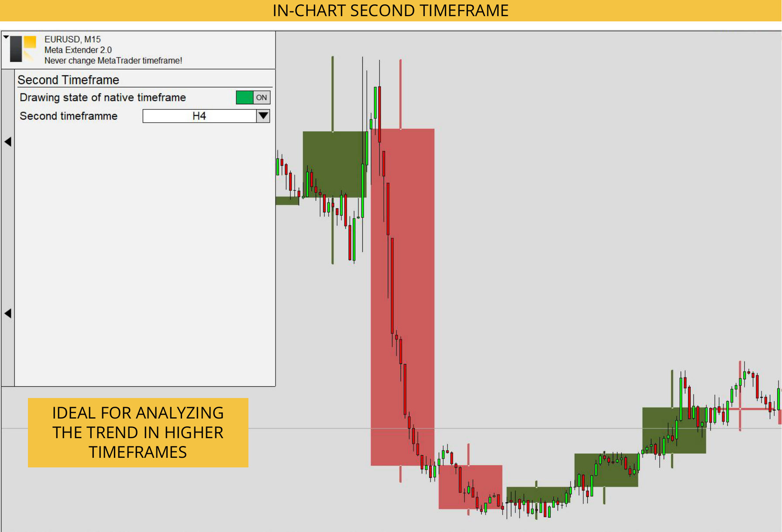
Task: Click the Meta Extender 2.0 text
Action: (78, 50)
